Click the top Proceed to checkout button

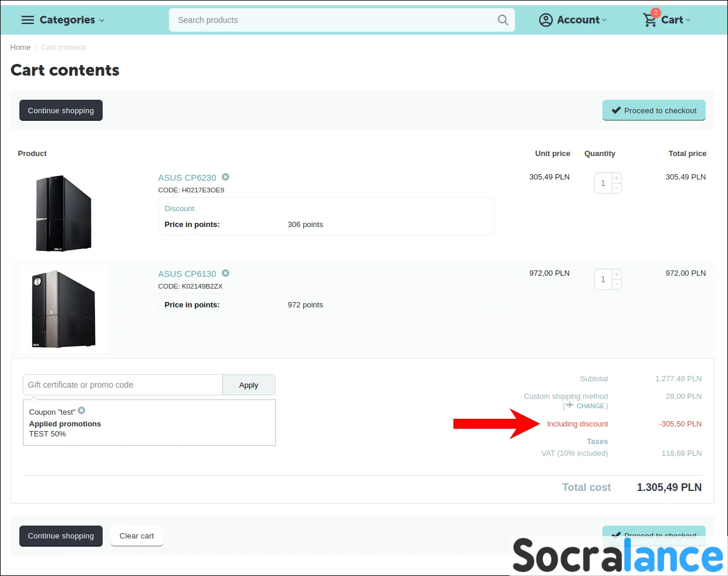tap(654, 110)
